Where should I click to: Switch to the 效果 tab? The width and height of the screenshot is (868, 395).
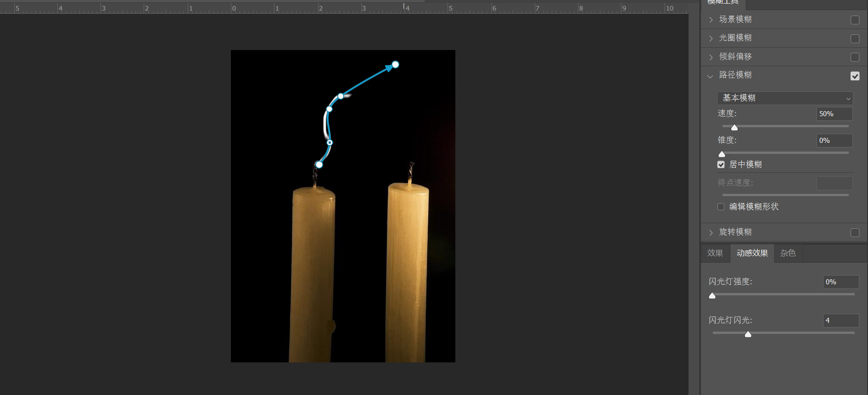tap(715, 253)
